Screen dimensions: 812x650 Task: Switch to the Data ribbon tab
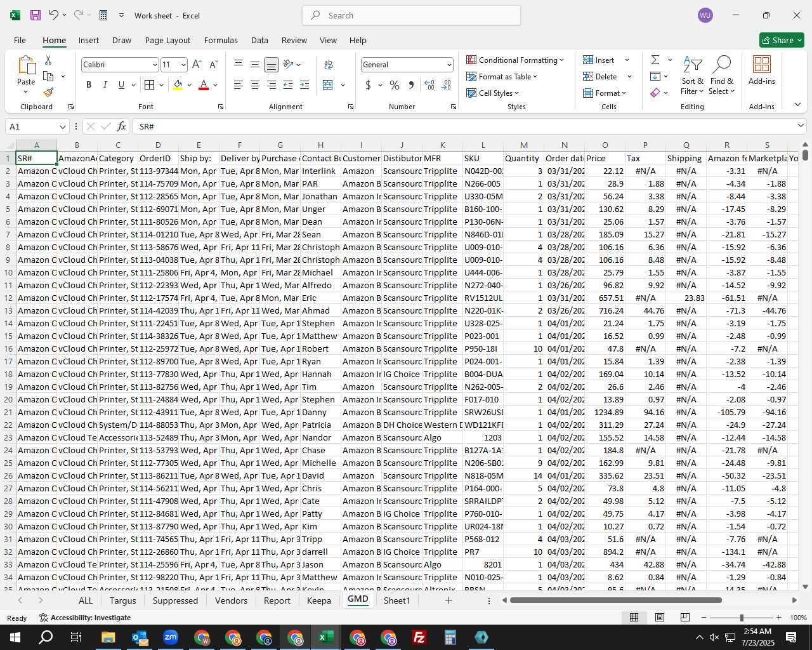point(259,40)
